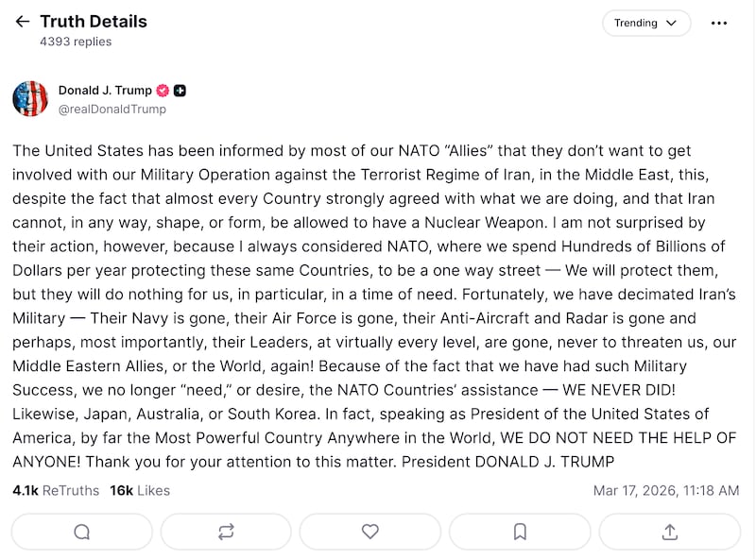Go back using the left arrow
This screenshot has height=559, width=756.
point(23,22)
